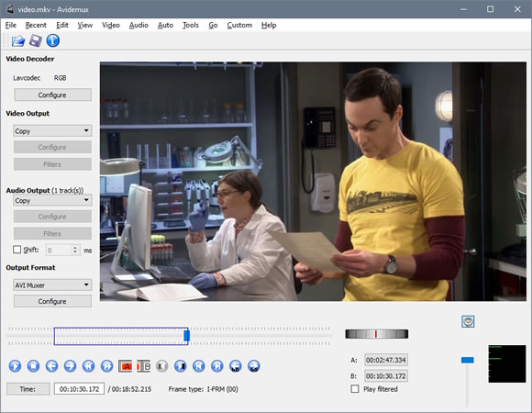Click the Frame type I-FRM (00) text
The width and height of the screenshot is (532, 413).
click(x=204, y=389)
